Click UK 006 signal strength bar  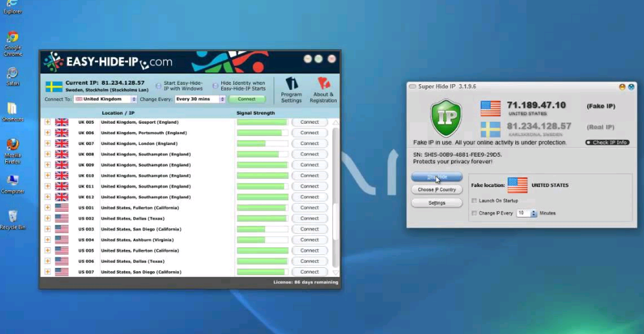263,133
